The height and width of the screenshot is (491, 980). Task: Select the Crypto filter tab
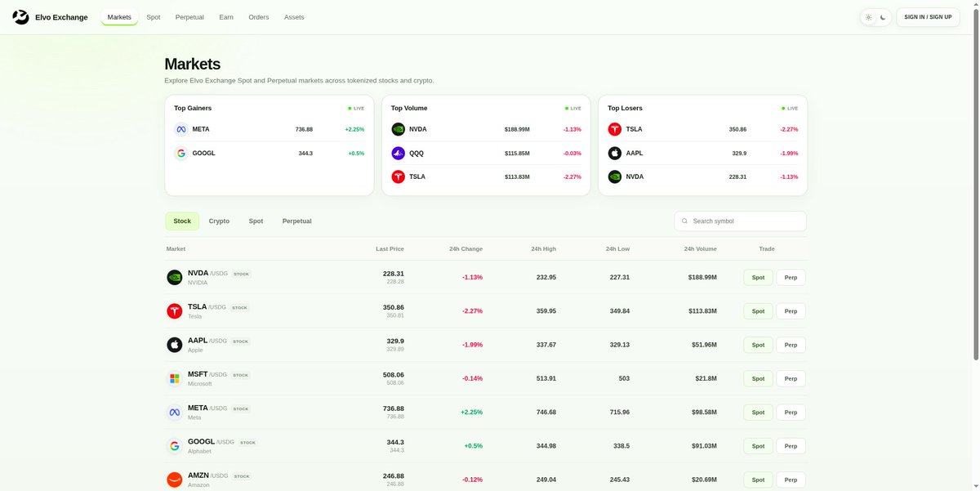(219, 221)
